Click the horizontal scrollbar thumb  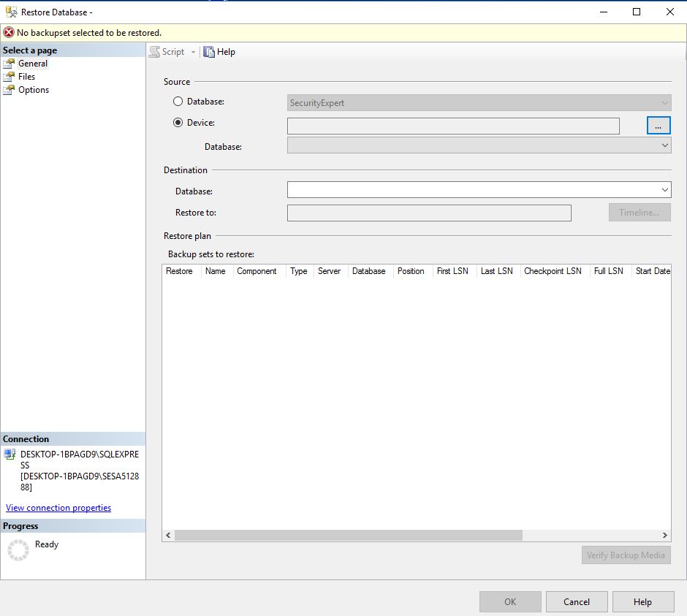click(x=349, y=536)
